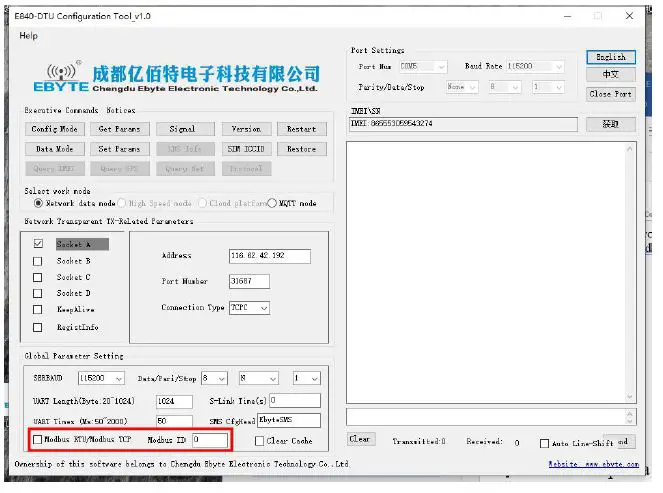The image size is (663, 493).
Task: Open the Port Num COM5 dropdown
Action: [x=423, y=66]
